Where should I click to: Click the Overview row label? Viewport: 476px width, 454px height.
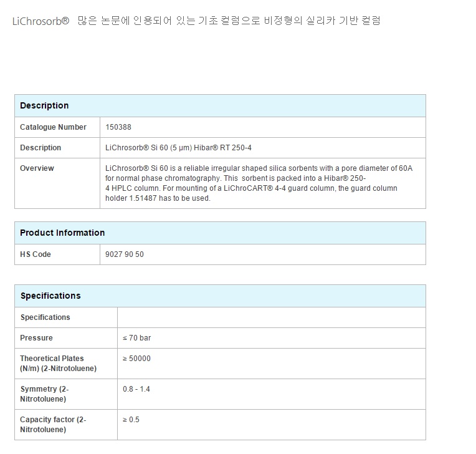[37, 168]
